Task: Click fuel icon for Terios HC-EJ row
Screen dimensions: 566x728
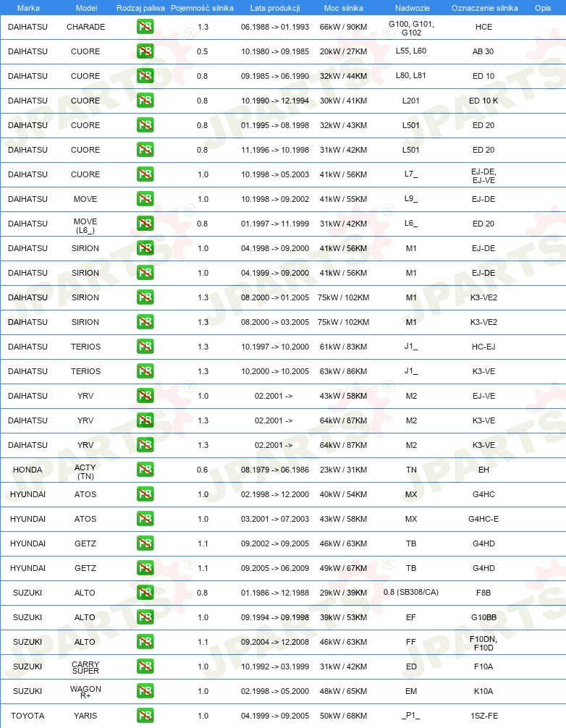Action: [x=145, y=347]
